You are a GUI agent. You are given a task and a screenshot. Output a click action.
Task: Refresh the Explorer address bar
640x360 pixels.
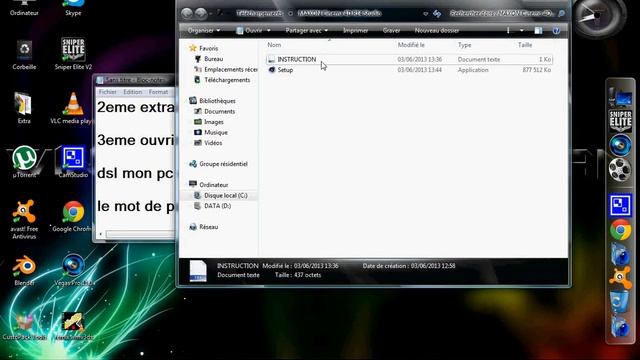pos(437,14)
